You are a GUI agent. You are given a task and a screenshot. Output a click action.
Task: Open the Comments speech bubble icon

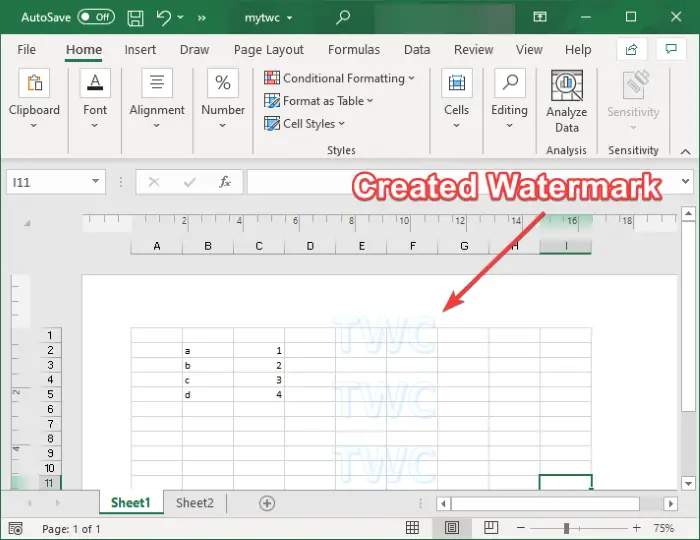[x=671, y=49]
